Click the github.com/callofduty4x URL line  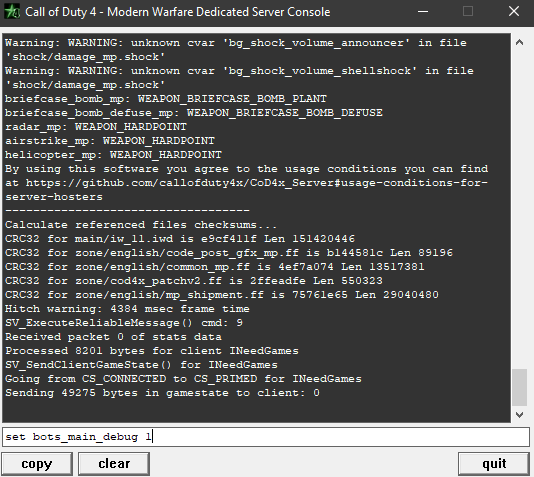(246, 183)
